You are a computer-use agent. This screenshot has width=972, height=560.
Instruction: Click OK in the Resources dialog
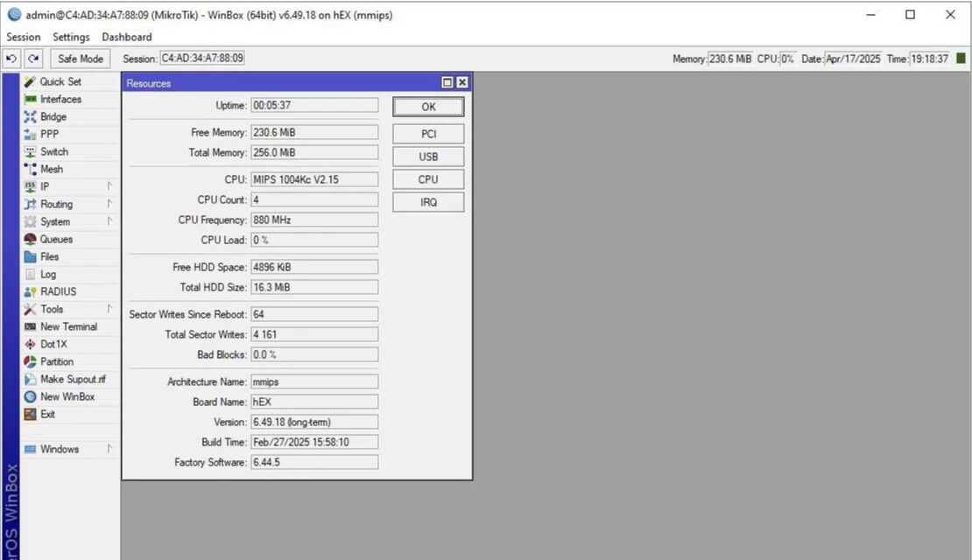[428, 107]
